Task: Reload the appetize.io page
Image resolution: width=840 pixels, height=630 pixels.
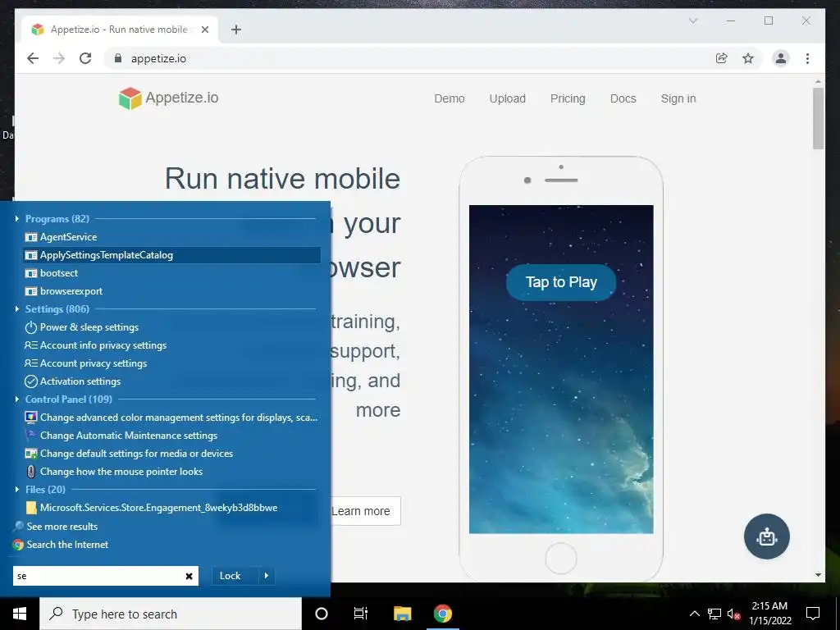Action: click(x=85, y=58)
